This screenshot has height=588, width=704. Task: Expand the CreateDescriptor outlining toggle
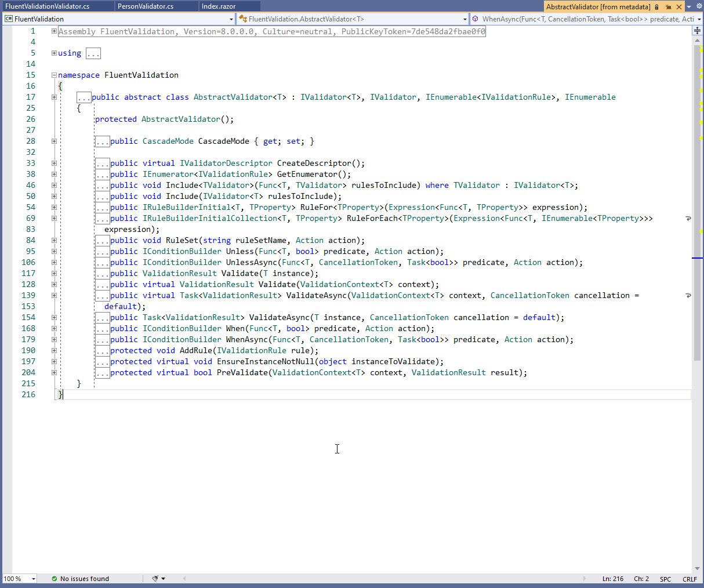click(54, 164)
